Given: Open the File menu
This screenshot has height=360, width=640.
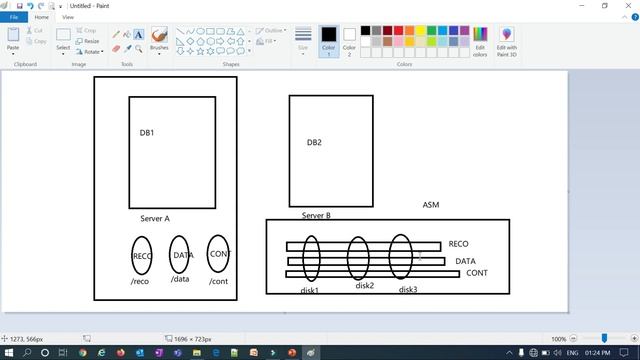Looking at the screenshot, I should tap(14, 17).
